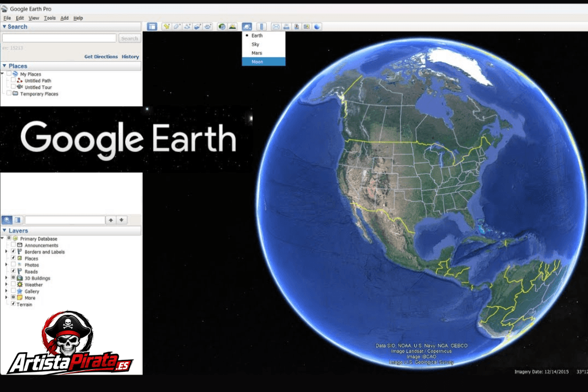Viewport: 588px width, 392px height.
Task: Open the Help menu
Action: click(x=78, y=18)
